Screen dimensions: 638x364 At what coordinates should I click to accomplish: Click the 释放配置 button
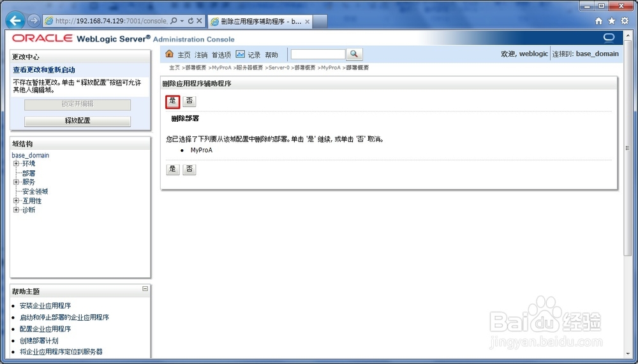[x=77, y=121]
